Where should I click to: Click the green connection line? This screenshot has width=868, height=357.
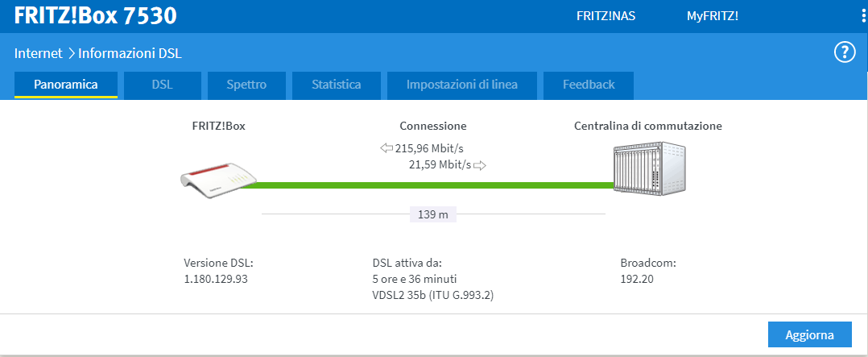click(427, 185)
